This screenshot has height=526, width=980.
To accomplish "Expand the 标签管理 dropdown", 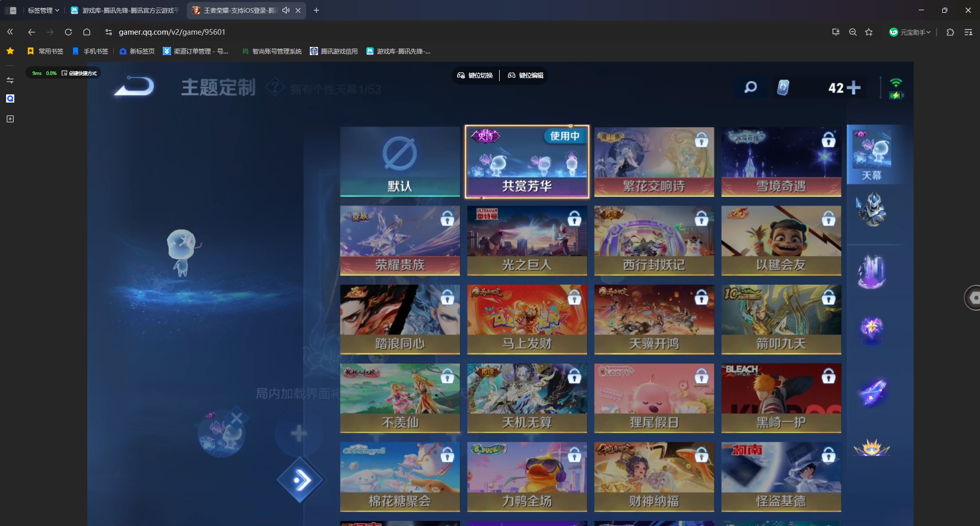I will tap(43, 10).
